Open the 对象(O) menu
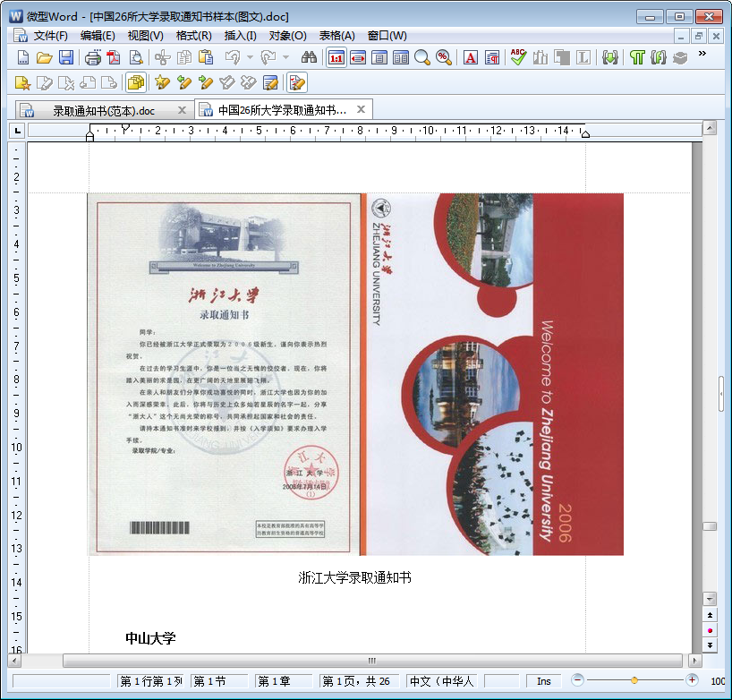The image size is (732, 700). (287, 36)
